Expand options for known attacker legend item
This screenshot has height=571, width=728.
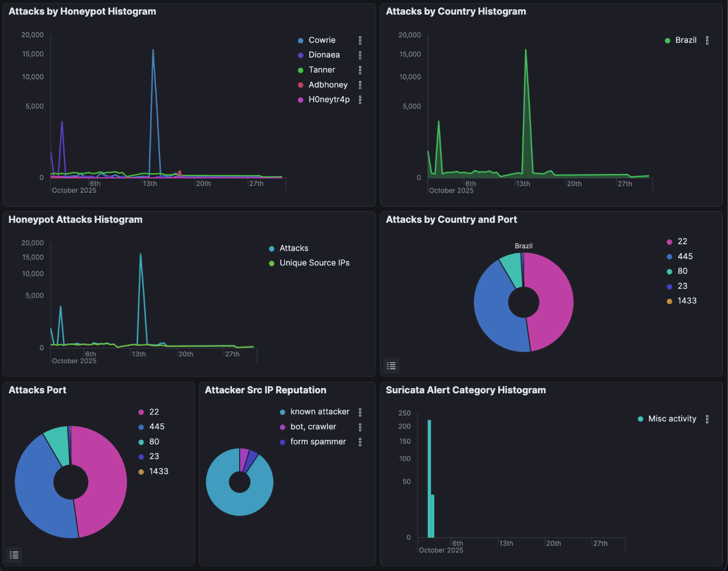360,412
